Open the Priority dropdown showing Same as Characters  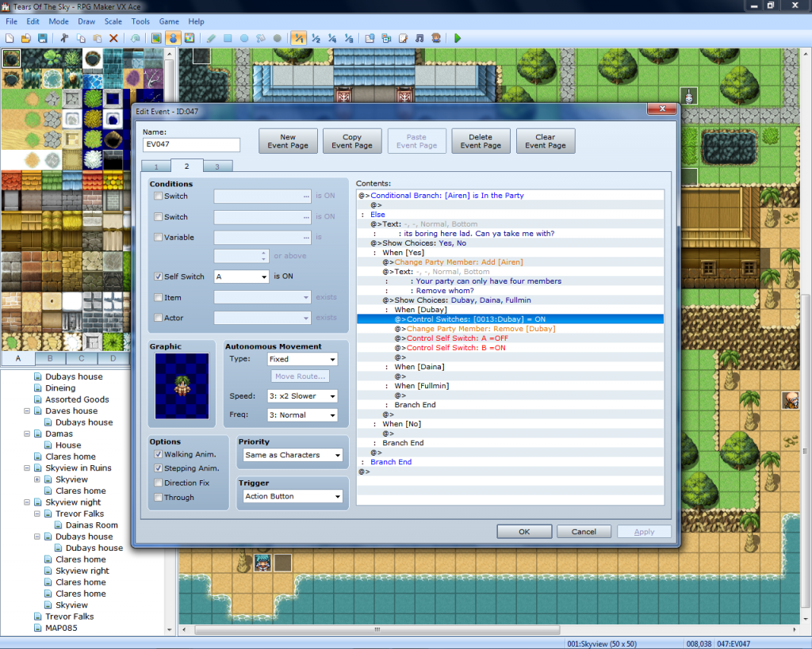[292, 456]
